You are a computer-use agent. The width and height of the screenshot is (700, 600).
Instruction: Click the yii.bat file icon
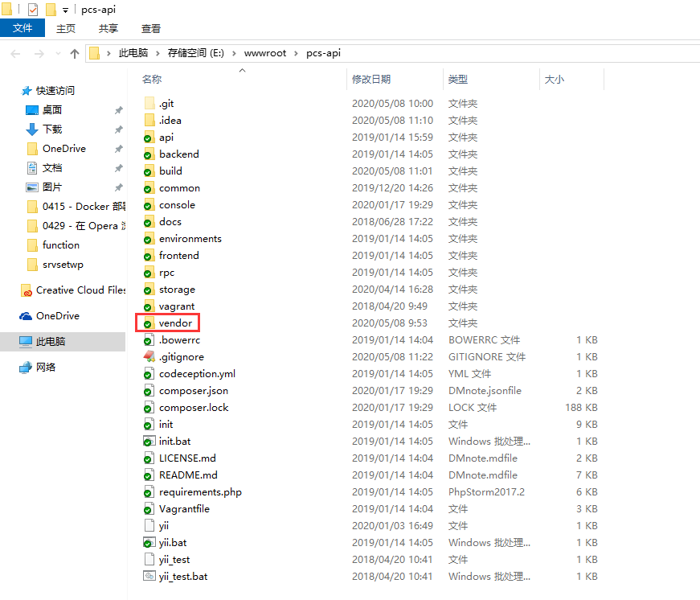pyautogui.click(x=149, y=542)
